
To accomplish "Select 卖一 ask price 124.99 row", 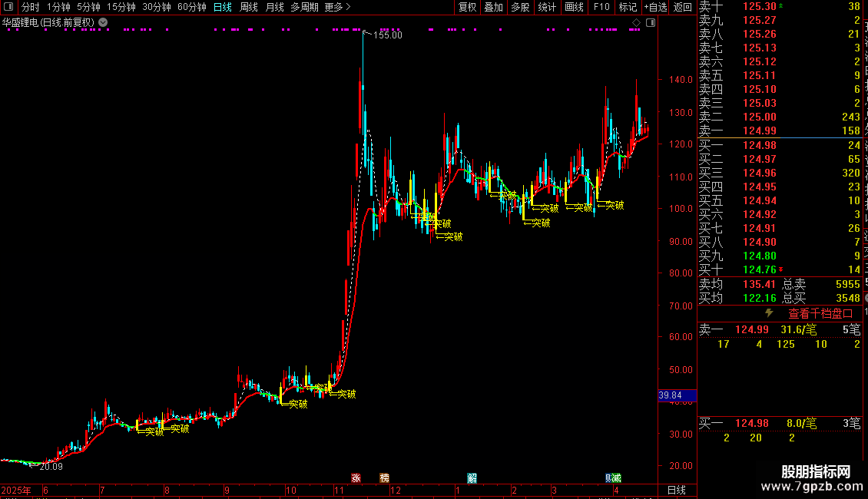I will 780,131.
